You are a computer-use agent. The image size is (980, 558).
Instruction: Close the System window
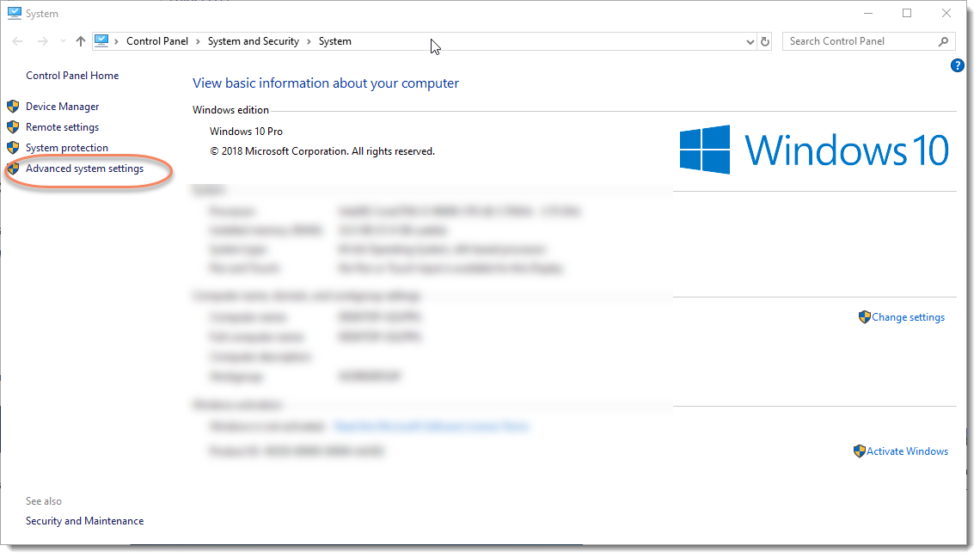pos(946,13)
